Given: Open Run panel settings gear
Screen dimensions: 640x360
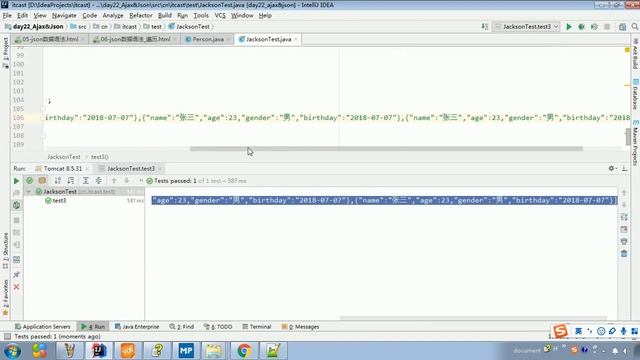Looking at the screenshot, I should click(611, 168).
